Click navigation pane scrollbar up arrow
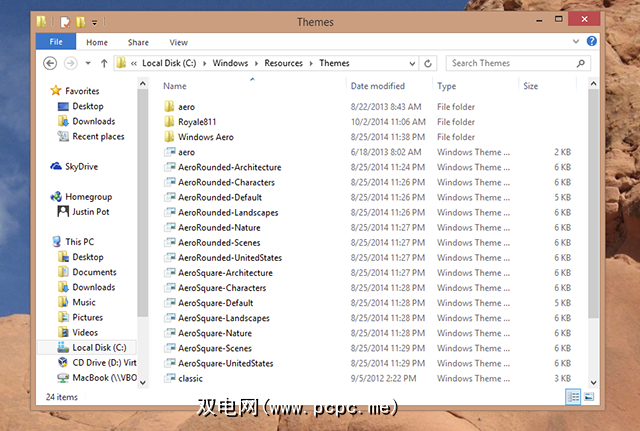 [x=142, y=84]
